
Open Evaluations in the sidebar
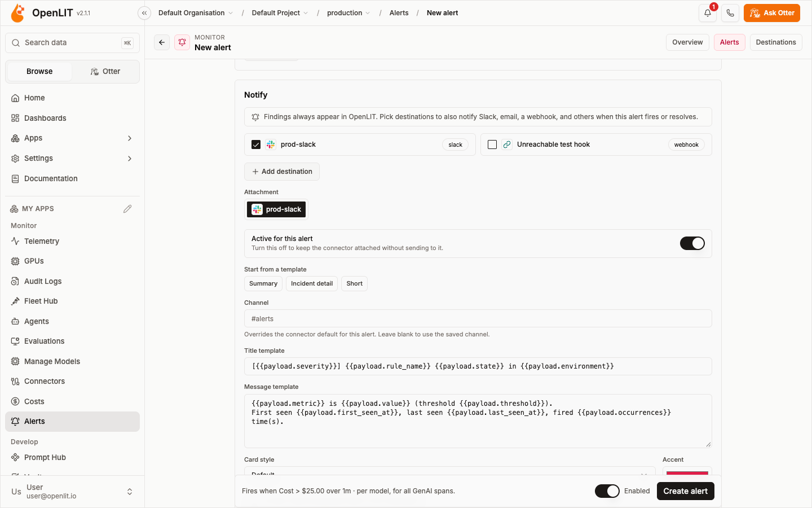click(x=72, y=341)
